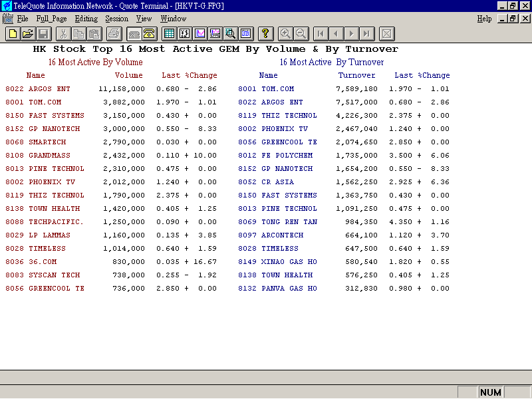This screenshot has height=399, width=532.
Task: Select the 8022 ARGOS ENT volume row
Action: tap(38, 89)
